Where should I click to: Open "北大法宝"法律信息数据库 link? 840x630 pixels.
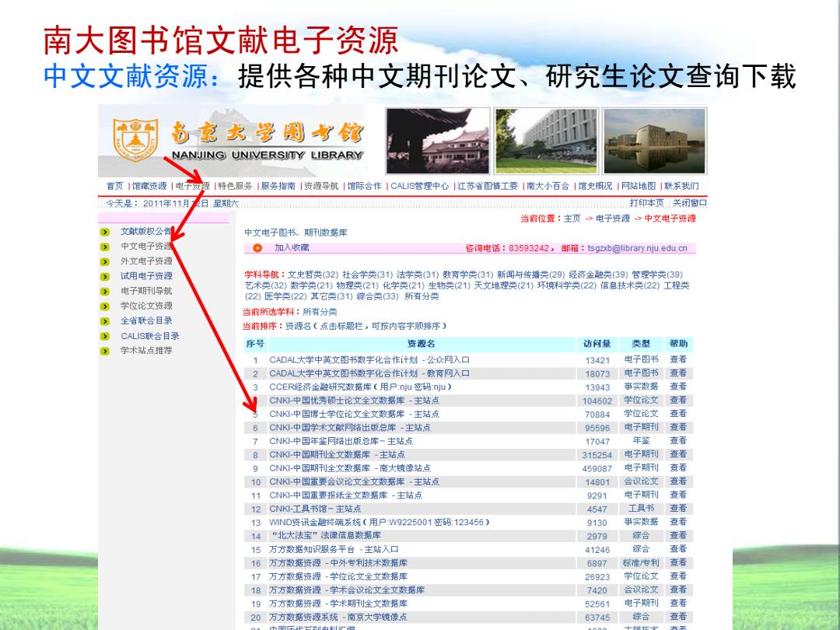(x=325, y=535)
